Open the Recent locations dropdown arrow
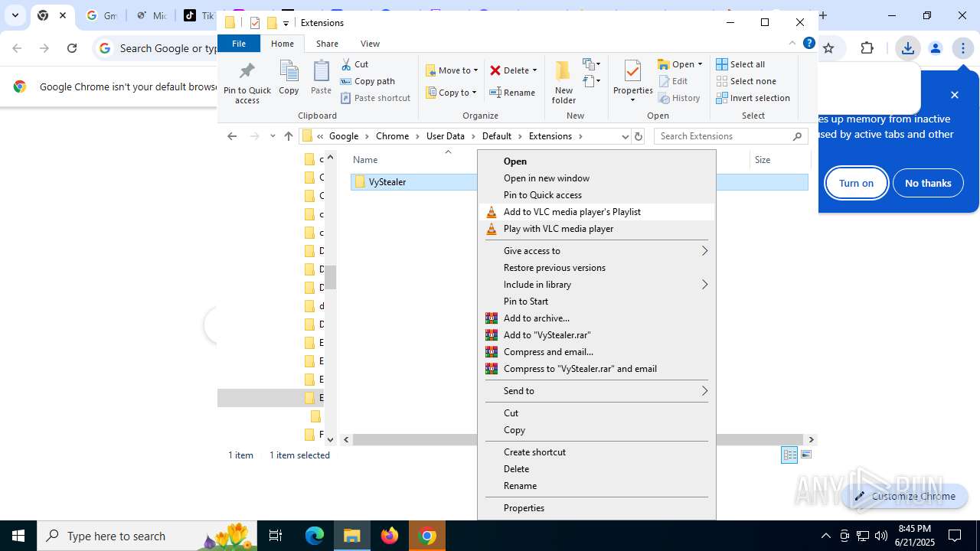The width and height of the screenshot is (980, 551). click(272, 136)
